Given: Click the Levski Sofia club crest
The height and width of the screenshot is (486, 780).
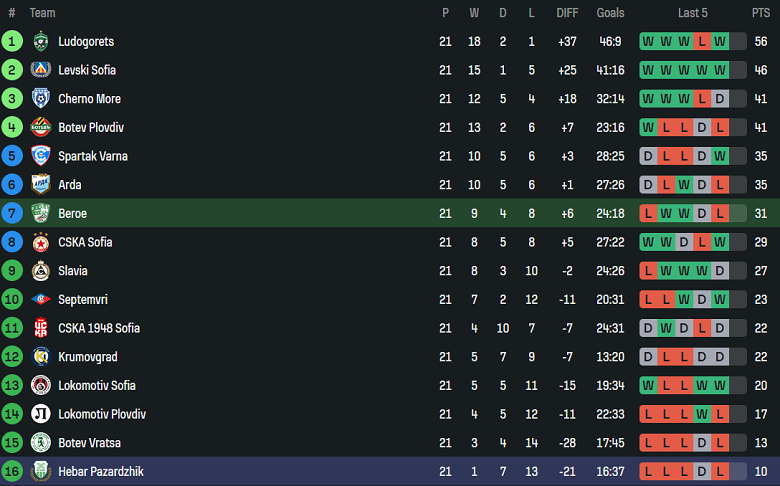Looking at the screenshot, I should point(41,70).
